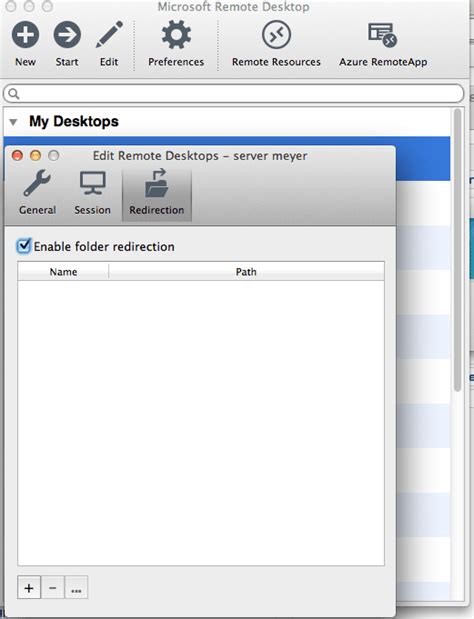474x619 pixels.
Task: Switch to the General tab
Action: point(37,193)
